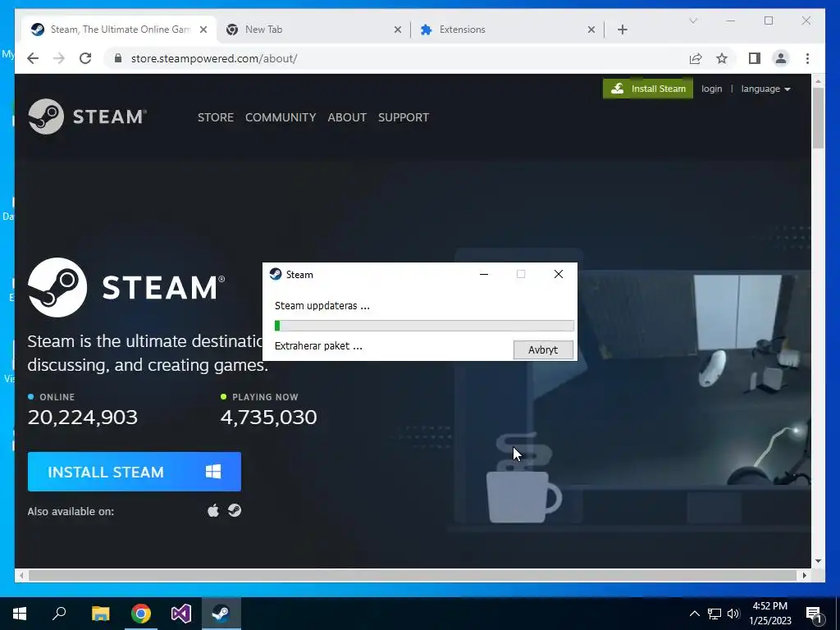
Task: Click 'Steam uppdateras ...' text
Action: pyautogui.click(x=322, y=306)
